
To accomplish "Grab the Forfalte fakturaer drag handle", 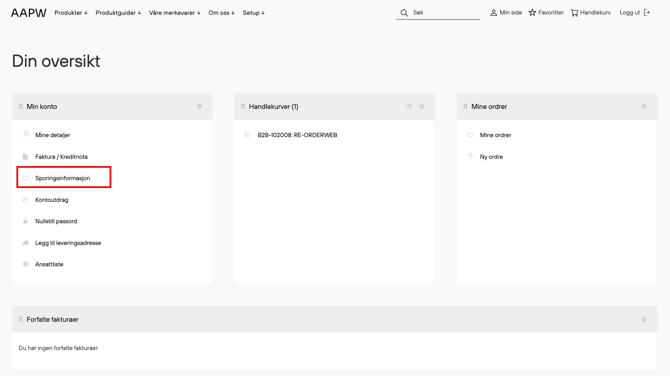I will [21, 319].
